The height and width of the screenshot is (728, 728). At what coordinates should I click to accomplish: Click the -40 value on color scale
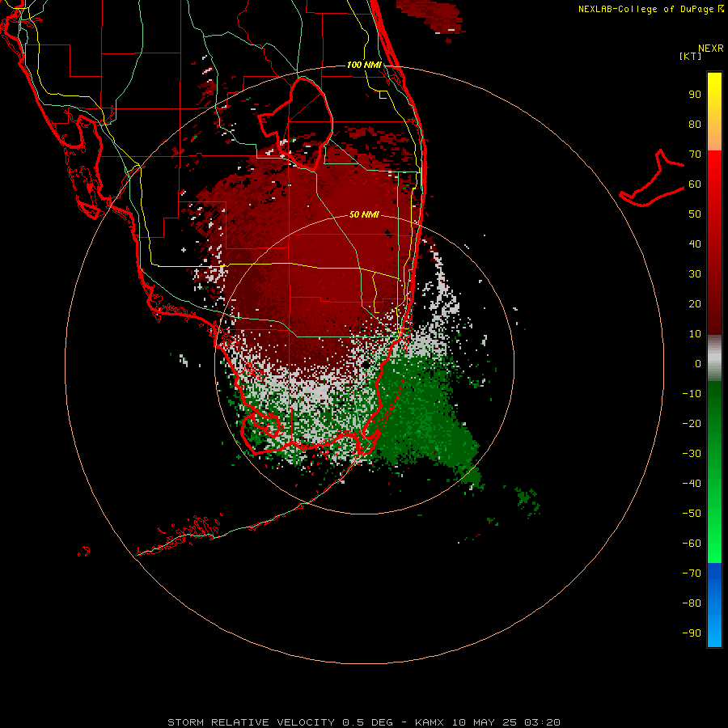(x=692, y=484)
